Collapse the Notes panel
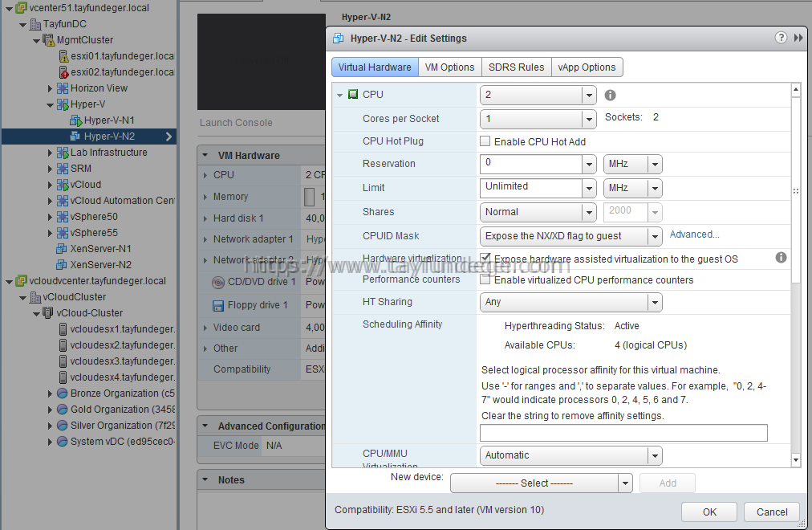 205,479
